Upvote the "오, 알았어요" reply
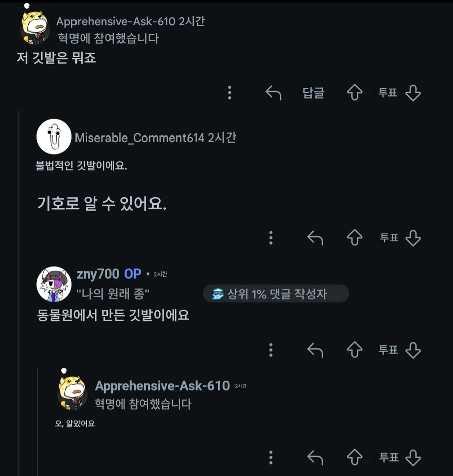 coord(355,457)
